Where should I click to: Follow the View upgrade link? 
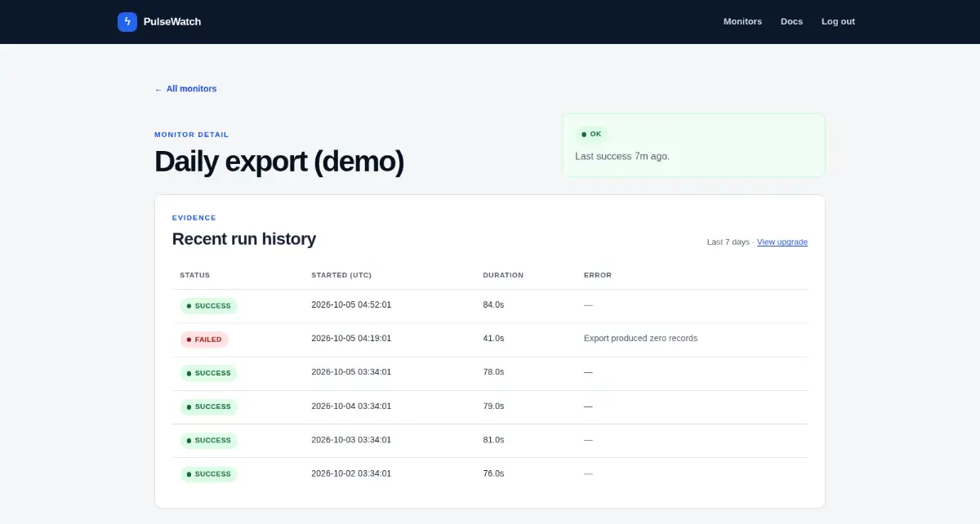coord(782,242)
